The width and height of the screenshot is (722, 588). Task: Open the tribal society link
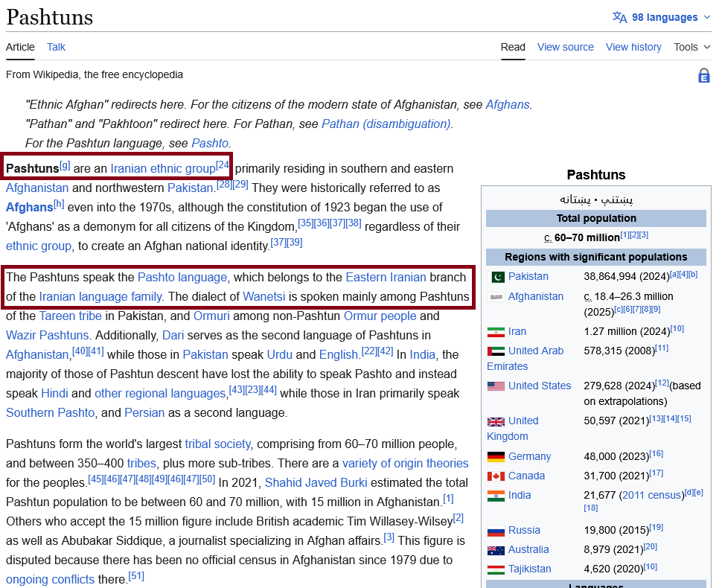[218, 444]
